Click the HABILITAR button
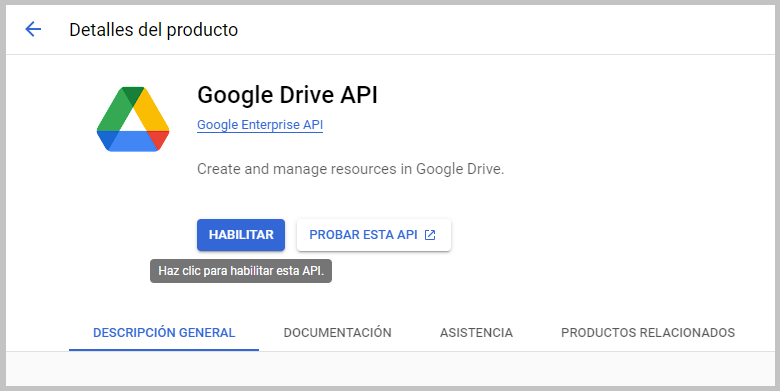The image size is (780, 391). pyautogui.click(x=241, y=235)
